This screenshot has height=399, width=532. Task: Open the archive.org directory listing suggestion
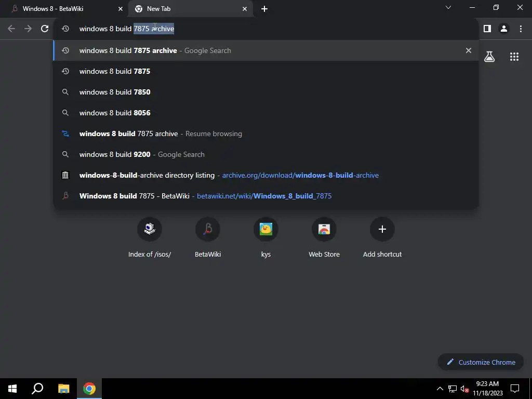click(266, 175)
